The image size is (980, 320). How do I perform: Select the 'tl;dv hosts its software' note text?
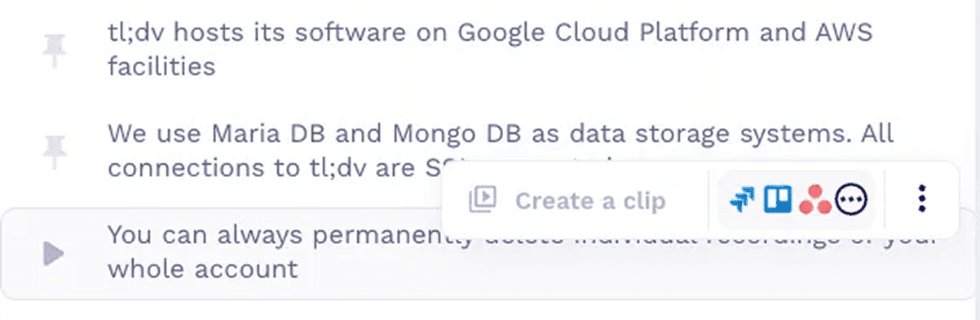[490, 33]
